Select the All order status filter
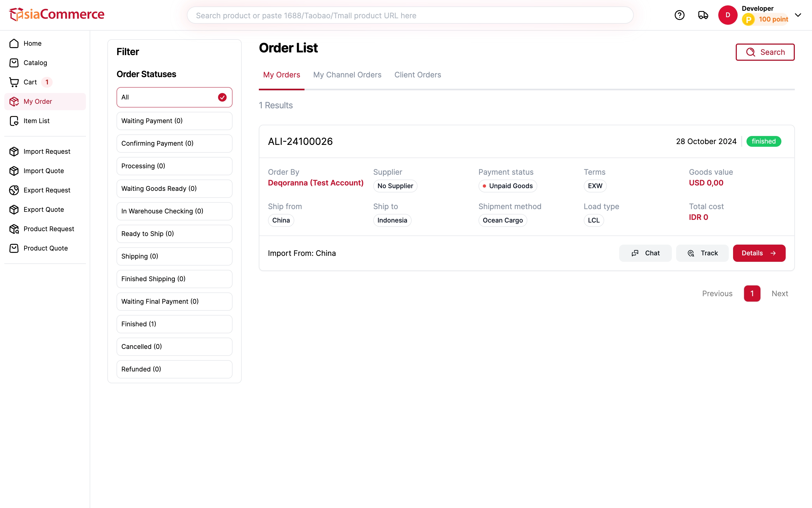812x508 pixels. (174, 97)
